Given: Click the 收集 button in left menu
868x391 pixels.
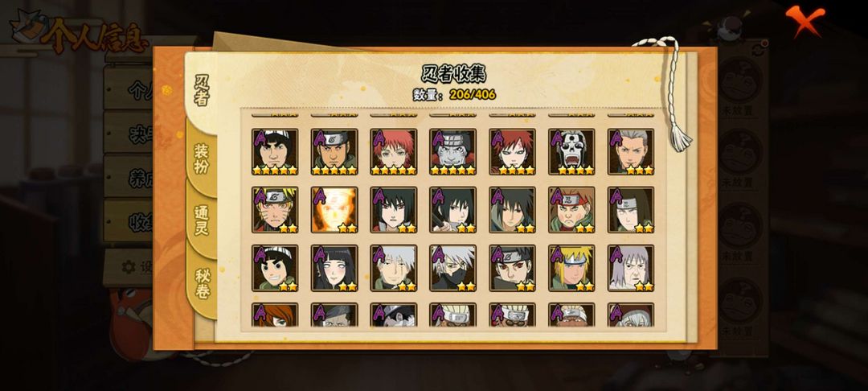Looking at the screenshot, I should click(x=130, y=221).
